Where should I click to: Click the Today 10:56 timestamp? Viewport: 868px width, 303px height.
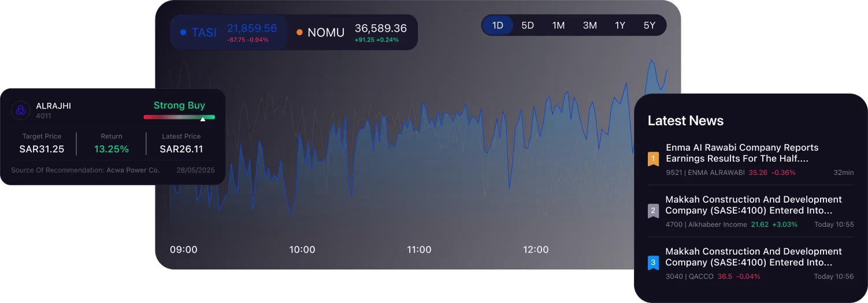pos(834,276)
